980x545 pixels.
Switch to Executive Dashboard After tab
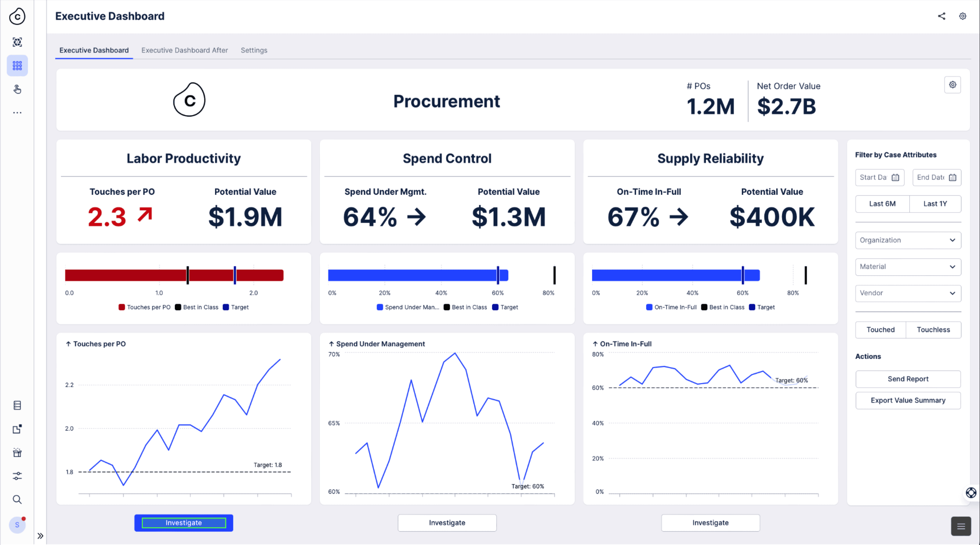[x=184, y=50]
